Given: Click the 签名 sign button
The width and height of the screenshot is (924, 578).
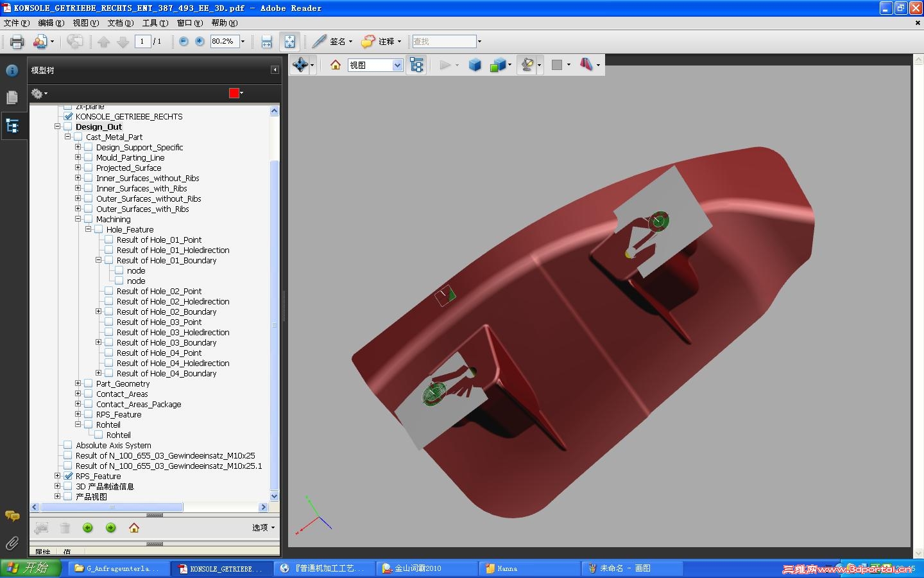Looking at the screenshot, I should tap(332, 42).
